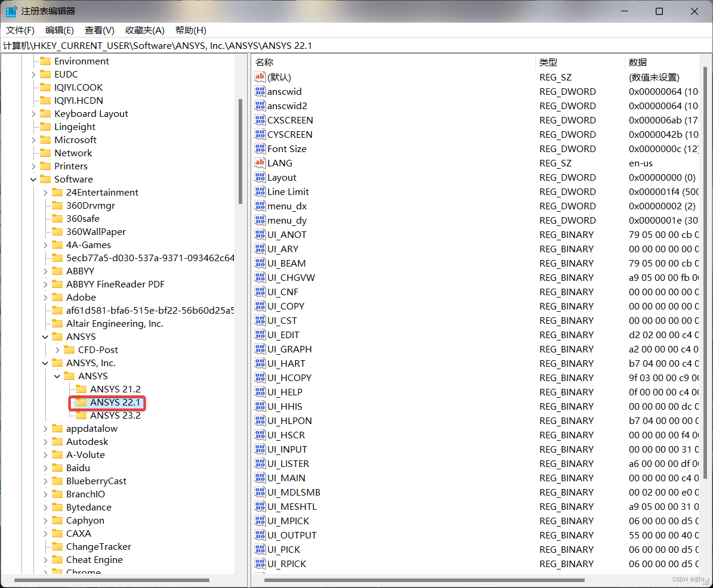Expand the CFD-Post key
The image size is (713, 588).
tap(57, 350)
